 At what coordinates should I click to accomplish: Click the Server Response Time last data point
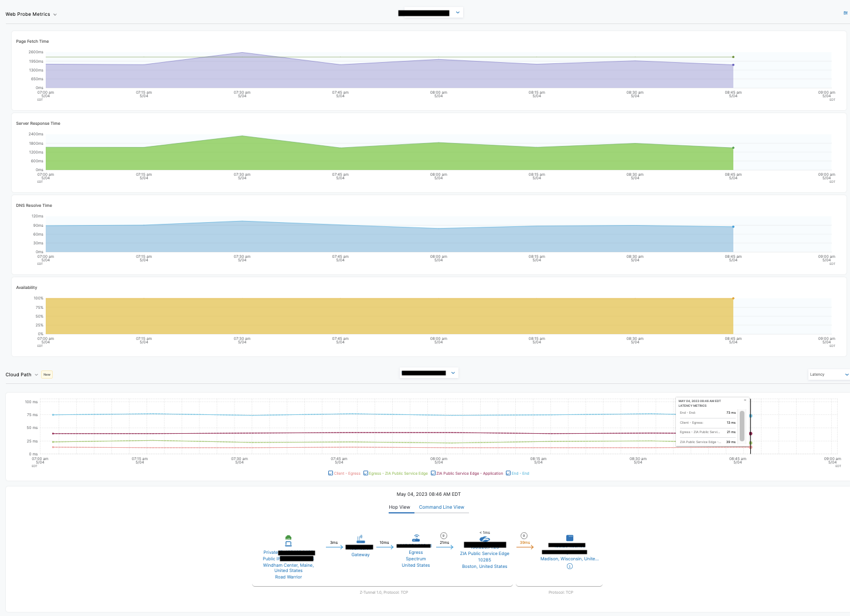coord(733,148)
